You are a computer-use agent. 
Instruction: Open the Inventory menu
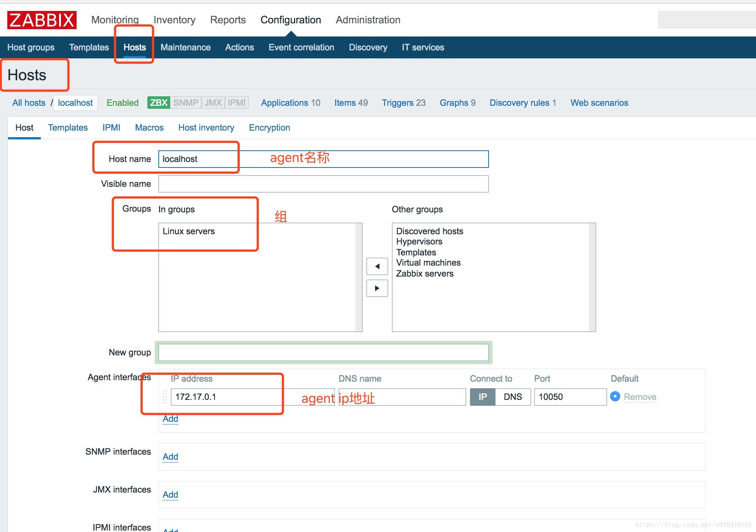(174, 20)
